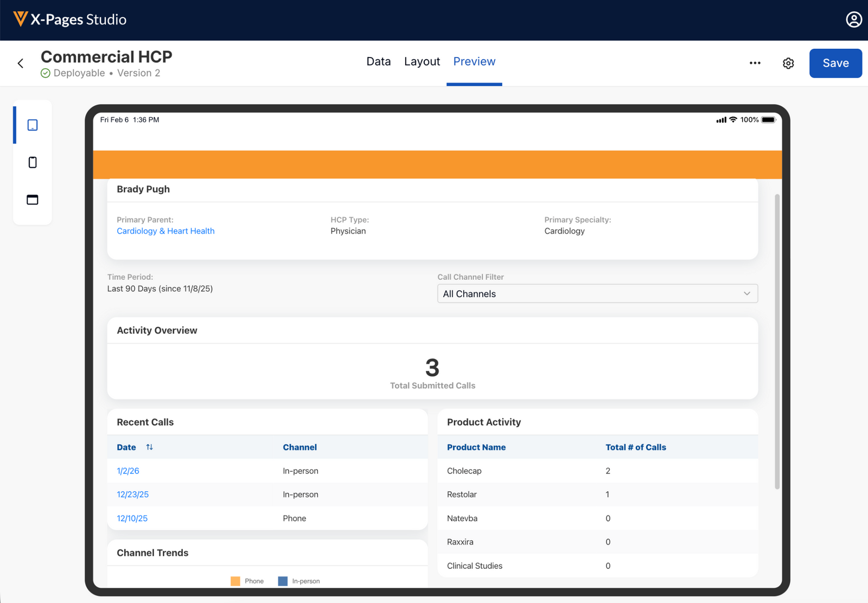Open the call dated 12/23/25
Screen dimensions: 868x603
[132, 494]
